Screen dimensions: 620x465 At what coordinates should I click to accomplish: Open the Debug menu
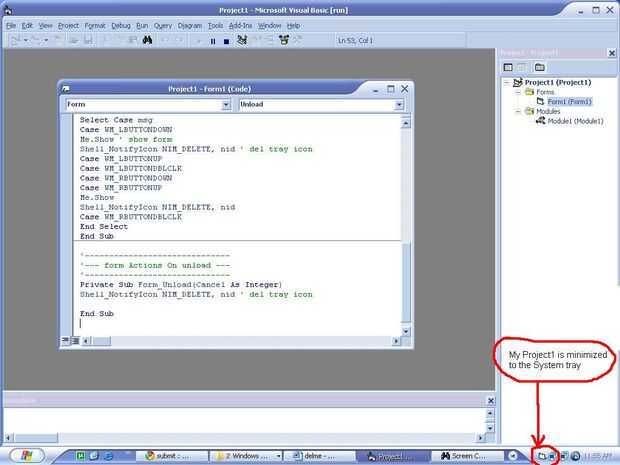click(121, 26)
